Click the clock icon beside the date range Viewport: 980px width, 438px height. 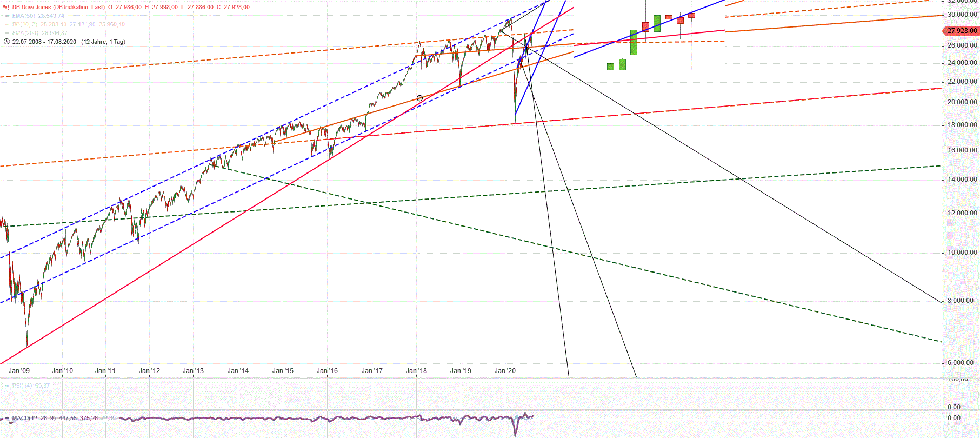pos(6,42)
